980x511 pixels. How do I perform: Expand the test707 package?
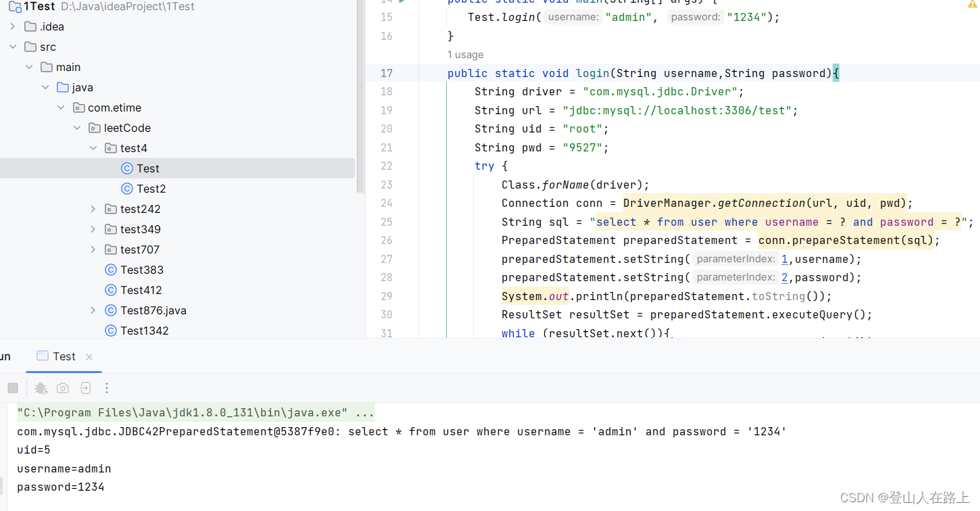pos(93,249)
